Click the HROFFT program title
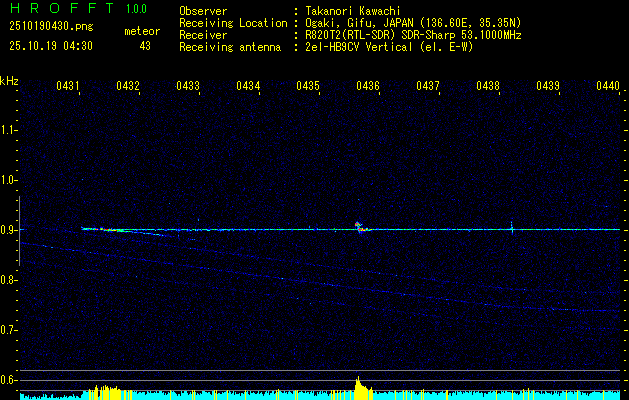 tap(62, 8)
